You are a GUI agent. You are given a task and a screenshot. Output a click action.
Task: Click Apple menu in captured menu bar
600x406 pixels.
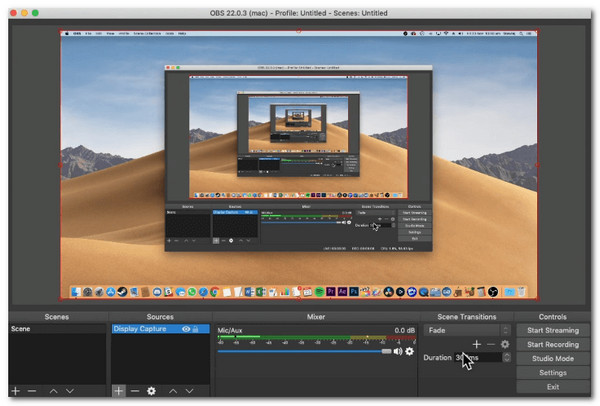coord(67,34)
